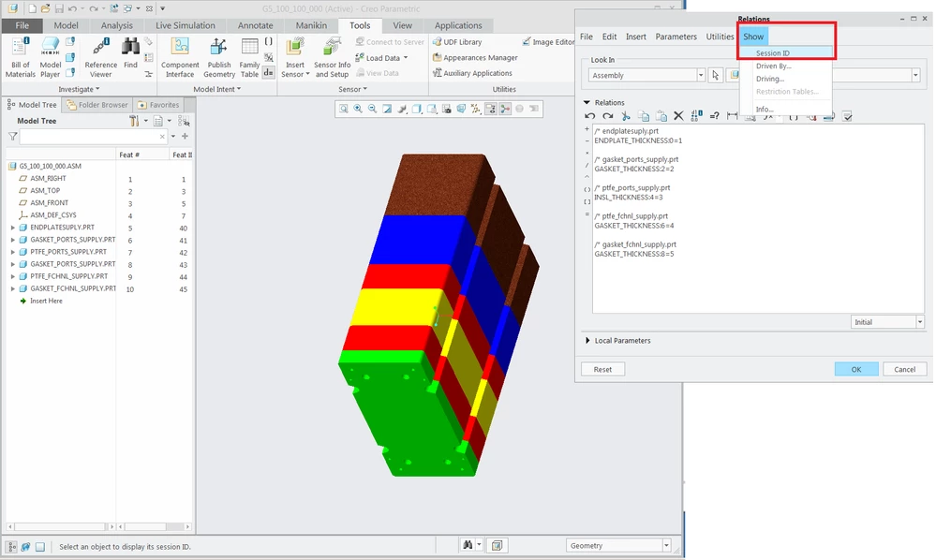Open Image Editor

click(548, 42)
